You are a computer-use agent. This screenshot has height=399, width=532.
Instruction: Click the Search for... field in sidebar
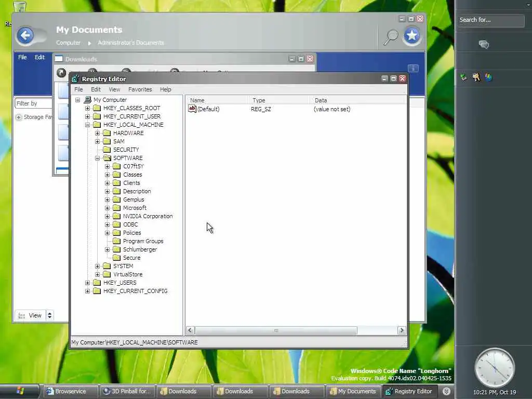pos(490,20)
